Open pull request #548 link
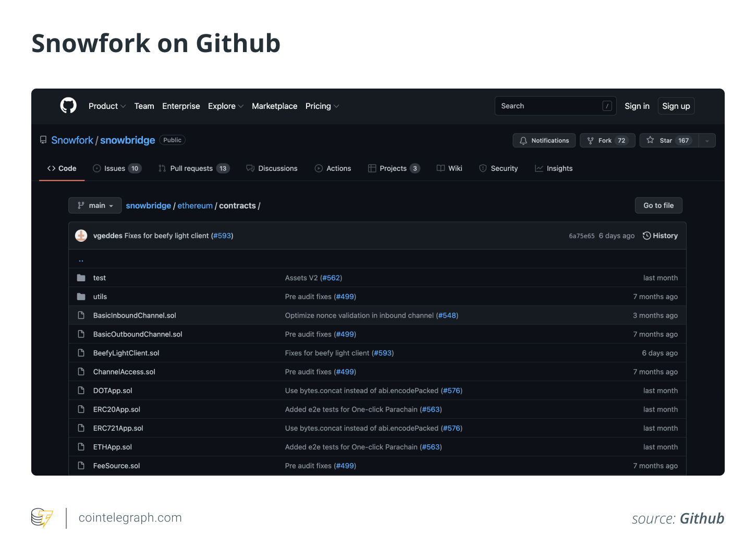Screen dimensions: 756x560 tap(447, 315)
